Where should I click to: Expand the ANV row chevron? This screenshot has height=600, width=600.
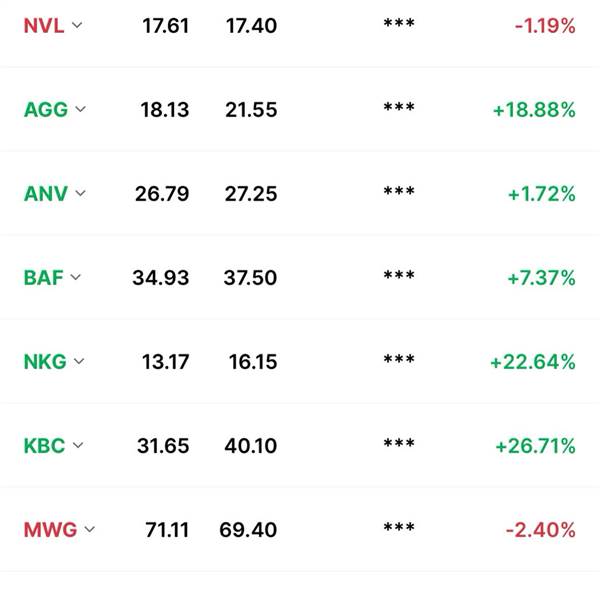pos(80,193)
